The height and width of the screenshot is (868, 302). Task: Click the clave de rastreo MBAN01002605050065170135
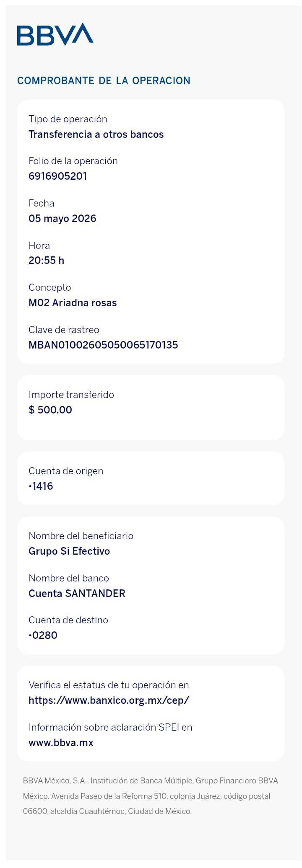(x=103, y=345)
